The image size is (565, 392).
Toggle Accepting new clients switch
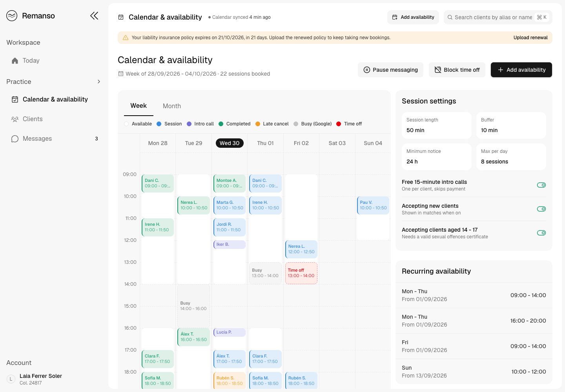click(x=541, y=209)
